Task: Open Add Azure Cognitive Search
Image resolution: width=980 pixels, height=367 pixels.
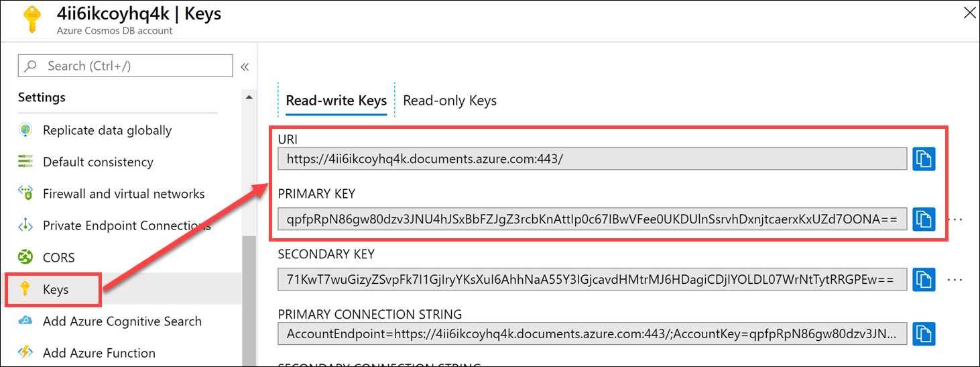Action: tap(121, 321)
